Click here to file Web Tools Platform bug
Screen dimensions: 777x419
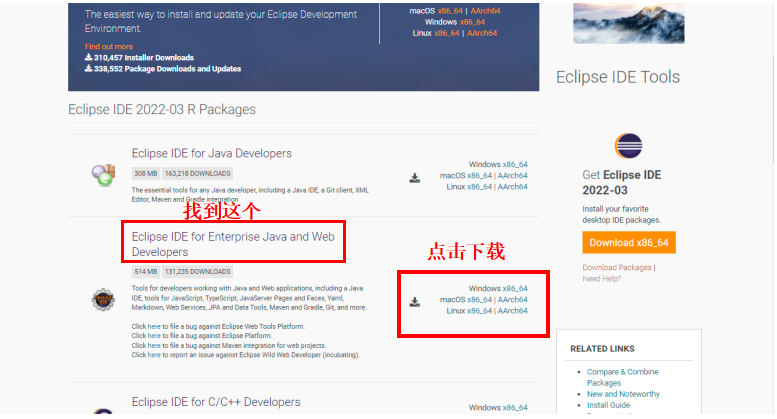(x=154, y=326)
